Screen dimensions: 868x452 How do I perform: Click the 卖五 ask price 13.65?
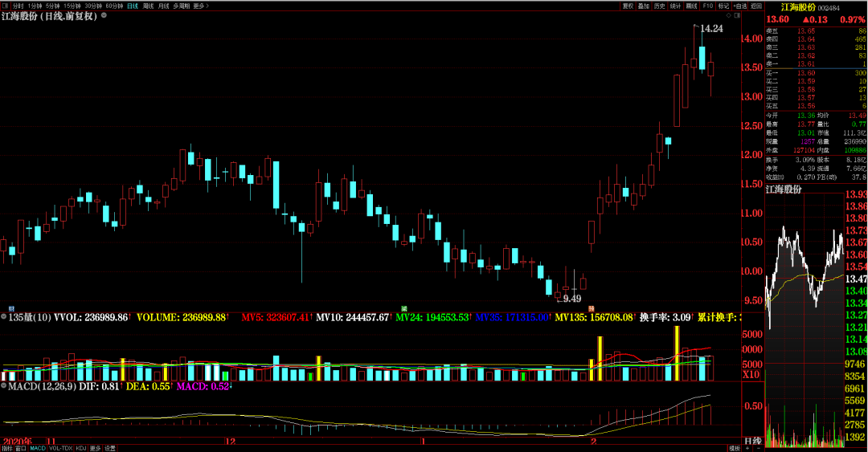[806, 31]
